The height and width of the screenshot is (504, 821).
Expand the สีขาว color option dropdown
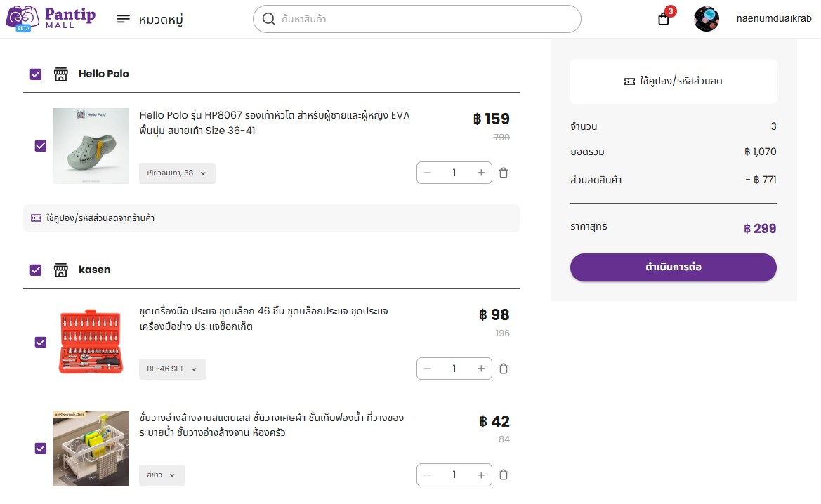(x=162, y=475)
